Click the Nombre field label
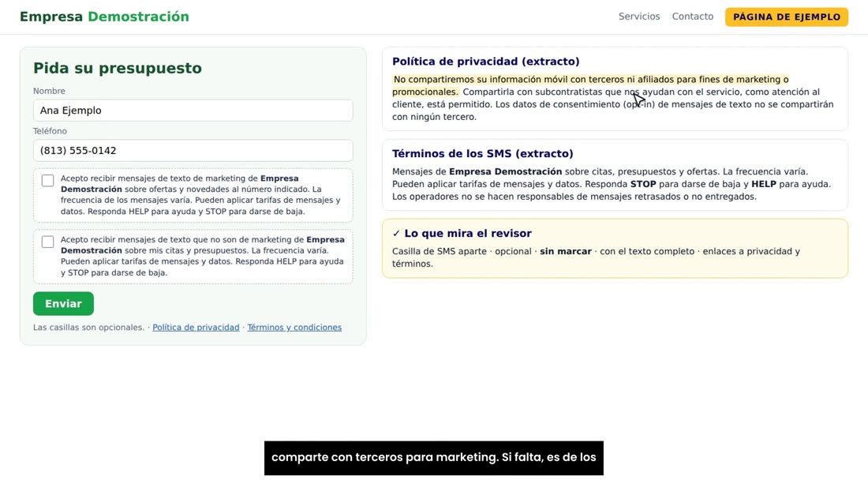The image size is (868, 488). [x=49, y=91]
